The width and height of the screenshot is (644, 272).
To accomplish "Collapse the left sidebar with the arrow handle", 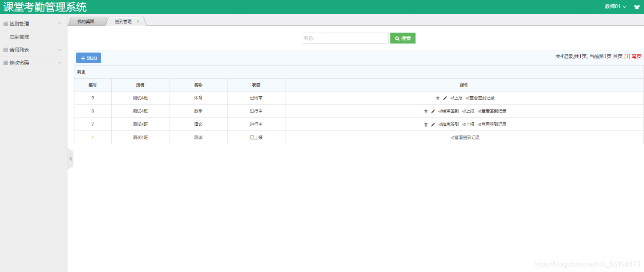I will [71, 159].
